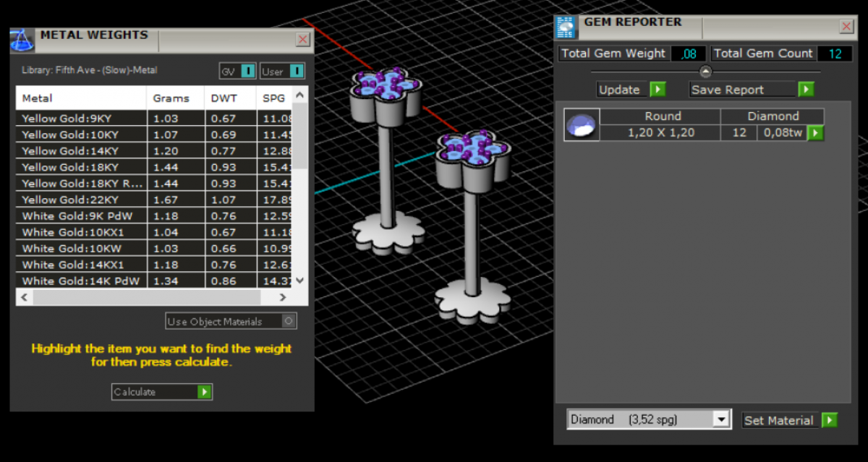868x462 pixels.
Task: Toggle the GV library switch
Action: (247, 71)
